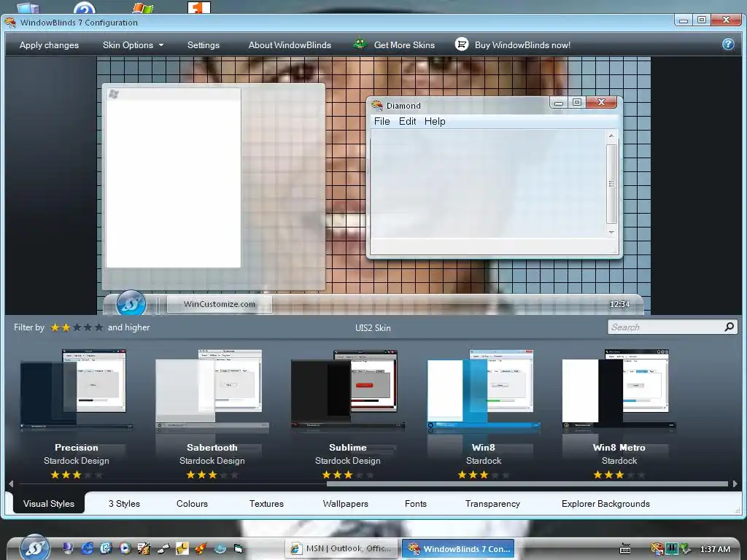The height and width of the screenshot is (560, 747).
Task: Set filter to five stars
Action: (98, 327)
